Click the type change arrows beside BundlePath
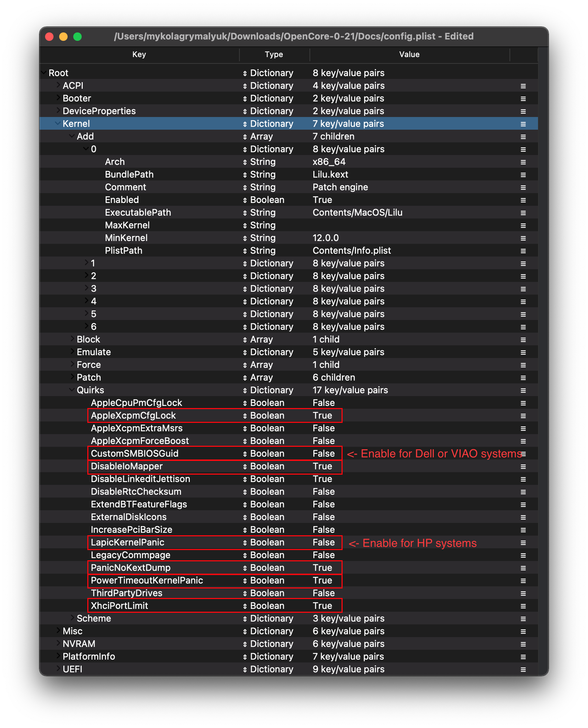 click(246, 174)
